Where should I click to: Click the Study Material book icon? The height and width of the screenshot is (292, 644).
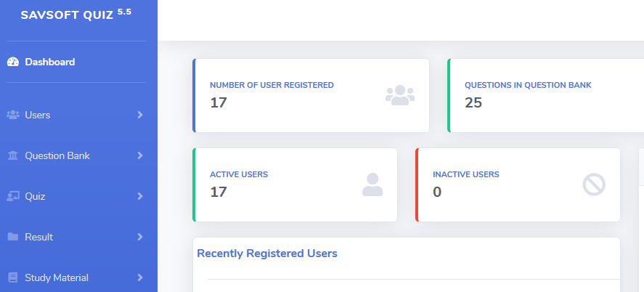click(13, 277)
